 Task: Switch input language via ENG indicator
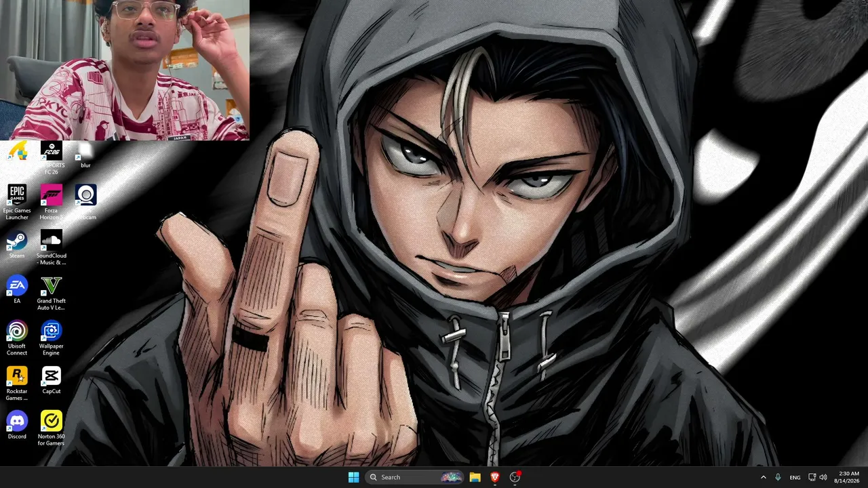tap(795, 477)
